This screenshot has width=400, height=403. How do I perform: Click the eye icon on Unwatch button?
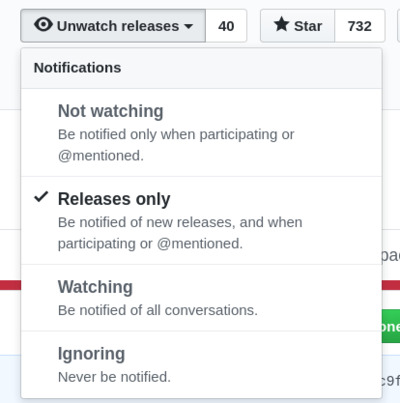[43, 25]
